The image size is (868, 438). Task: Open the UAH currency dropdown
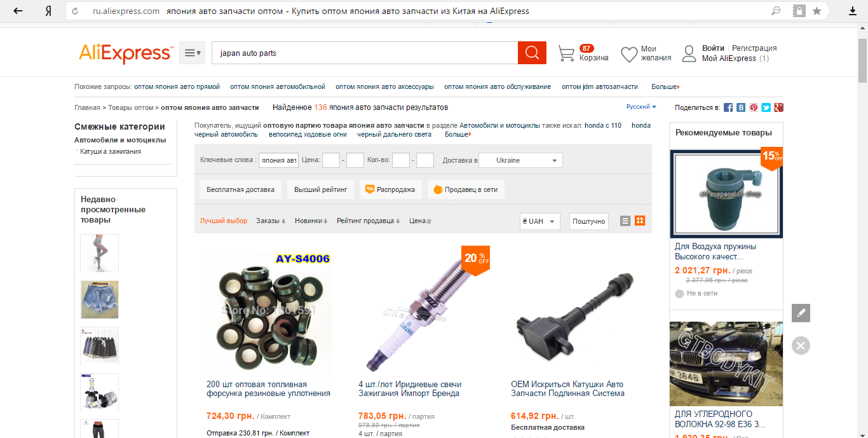coord(540,221)
